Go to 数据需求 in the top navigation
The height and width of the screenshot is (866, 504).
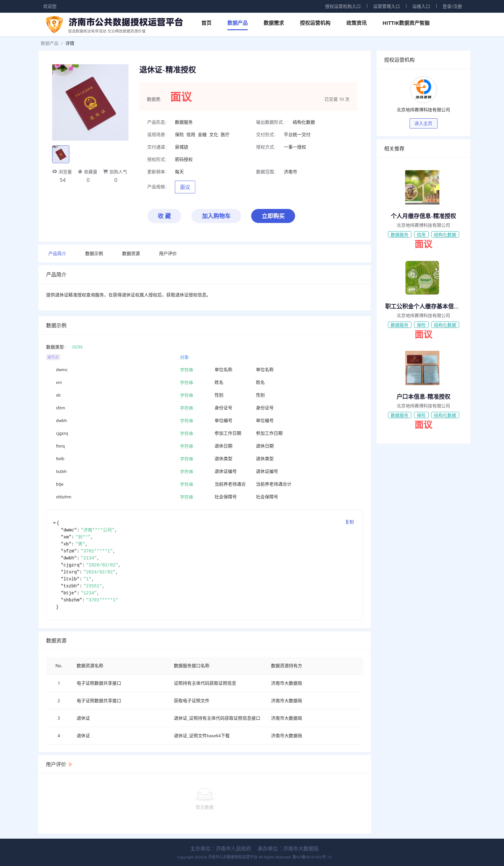(x=274, y=23)
